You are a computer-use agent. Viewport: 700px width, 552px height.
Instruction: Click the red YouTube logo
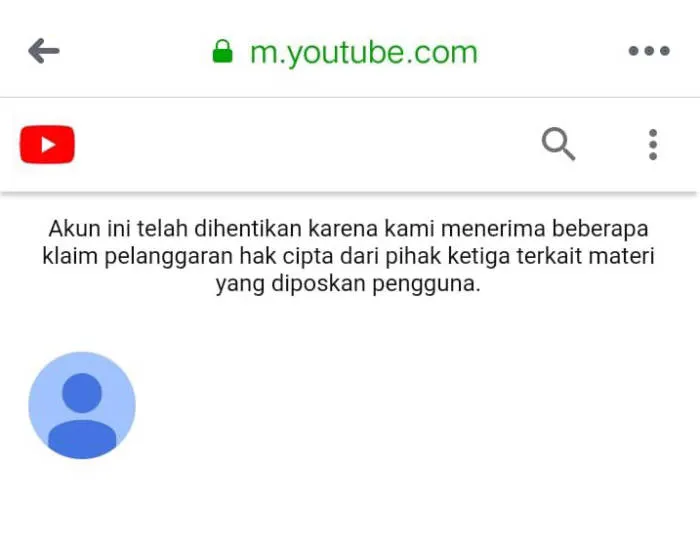pos(47,145)
